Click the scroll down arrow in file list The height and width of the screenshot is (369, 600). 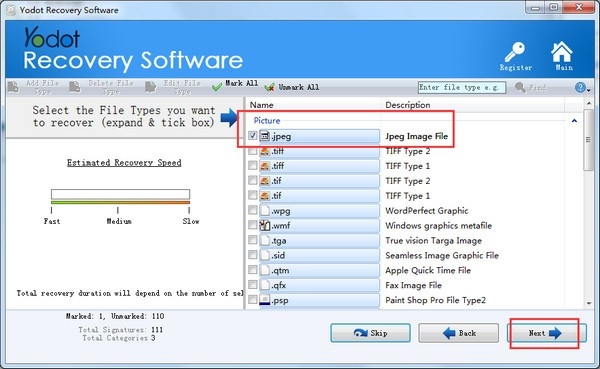589,304
